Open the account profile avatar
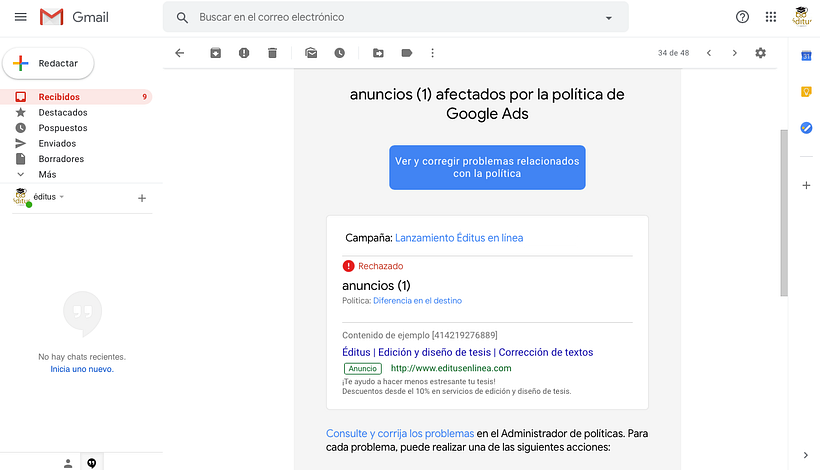Image resolution: width=820 pixels, height=470 pixels. [802, 17]
